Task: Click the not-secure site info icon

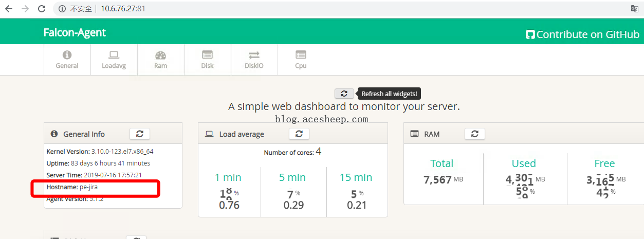Action: click(x=62, y=9)
